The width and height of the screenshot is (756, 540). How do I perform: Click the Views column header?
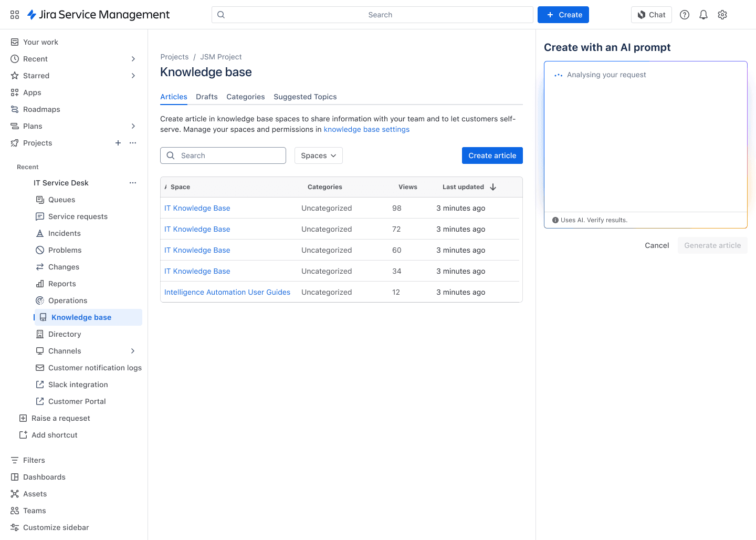(x=408, y=187)
